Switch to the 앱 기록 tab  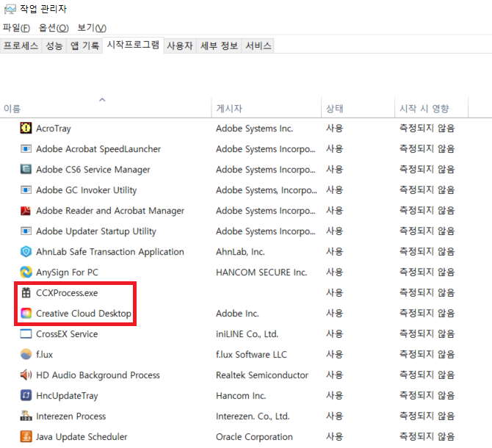(84, 46)
